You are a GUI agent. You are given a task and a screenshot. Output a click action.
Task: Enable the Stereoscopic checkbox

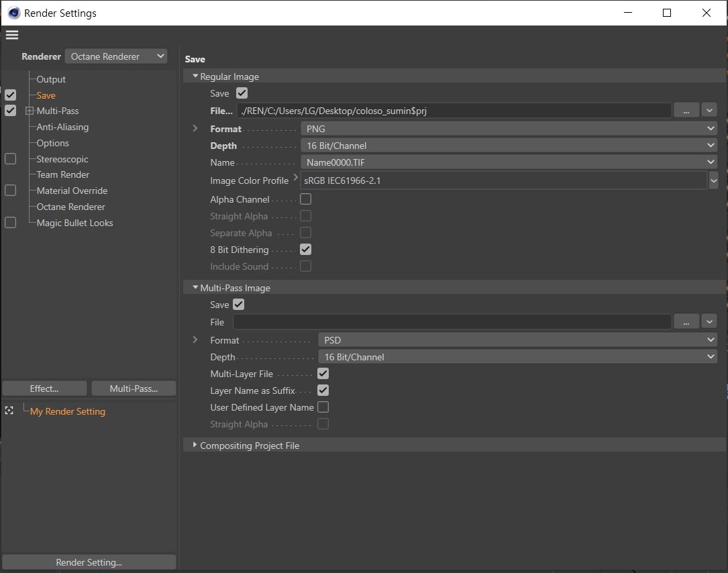coord(10,159)
